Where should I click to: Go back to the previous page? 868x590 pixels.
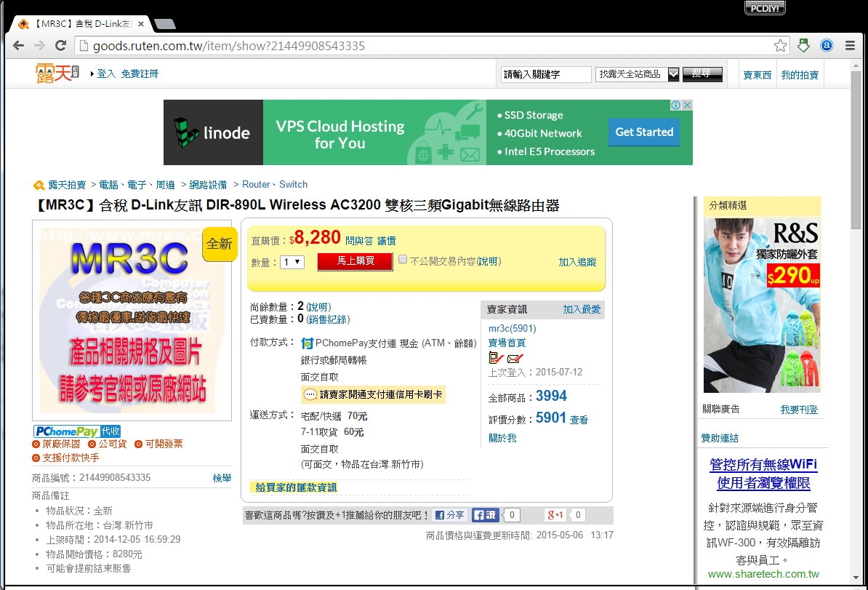click(18, 46)
